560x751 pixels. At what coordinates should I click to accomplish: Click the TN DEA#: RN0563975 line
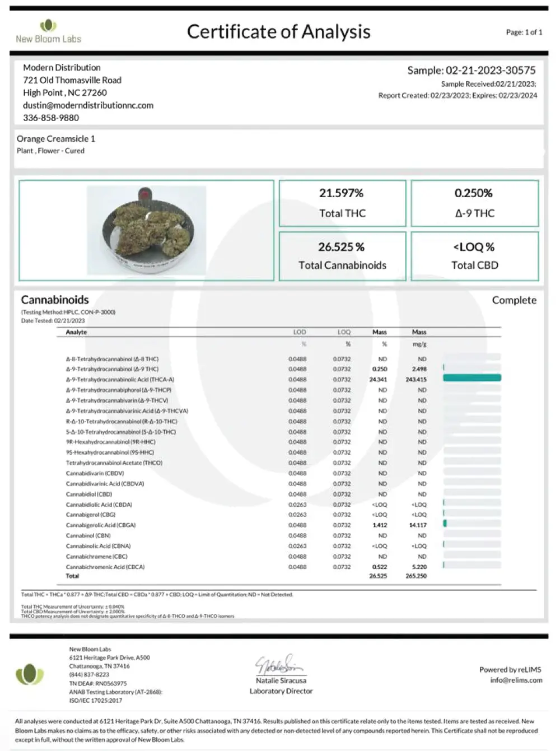click(98, 683)
